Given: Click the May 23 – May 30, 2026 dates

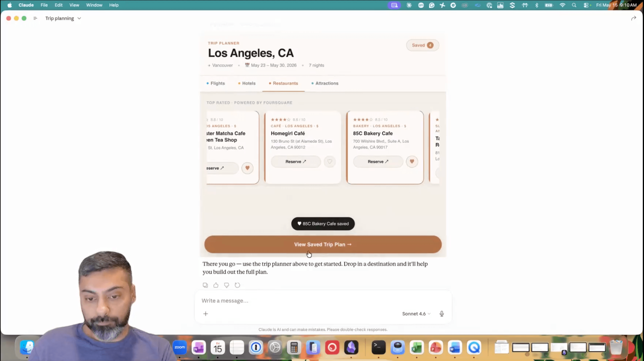Looking at the screenshot, I should pos(274,65).
